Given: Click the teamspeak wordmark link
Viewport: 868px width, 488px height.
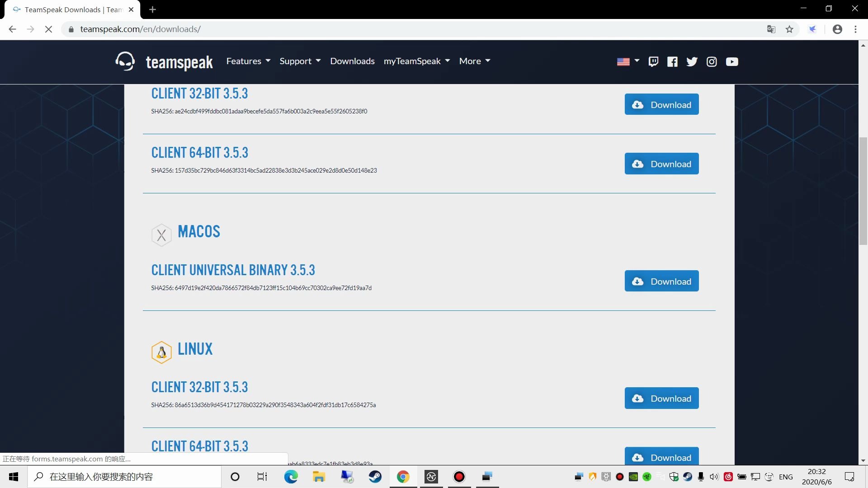Looking at the screenshot, I should coord(179,62).
